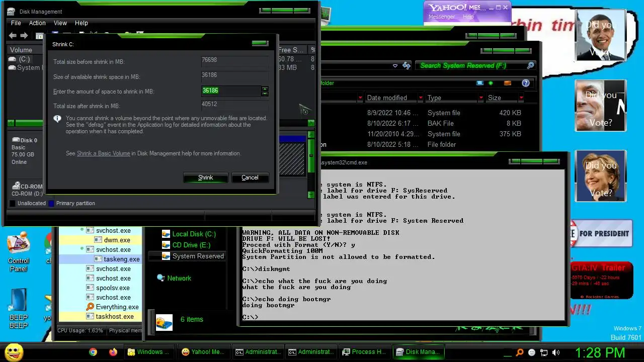Select the Volume column header in Disk Management
644x362 pixels.
tap(21, 50)
